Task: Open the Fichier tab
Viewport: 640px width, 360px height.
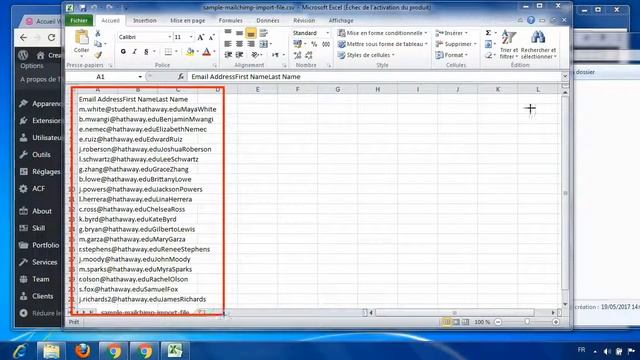Action: (79, 20)
